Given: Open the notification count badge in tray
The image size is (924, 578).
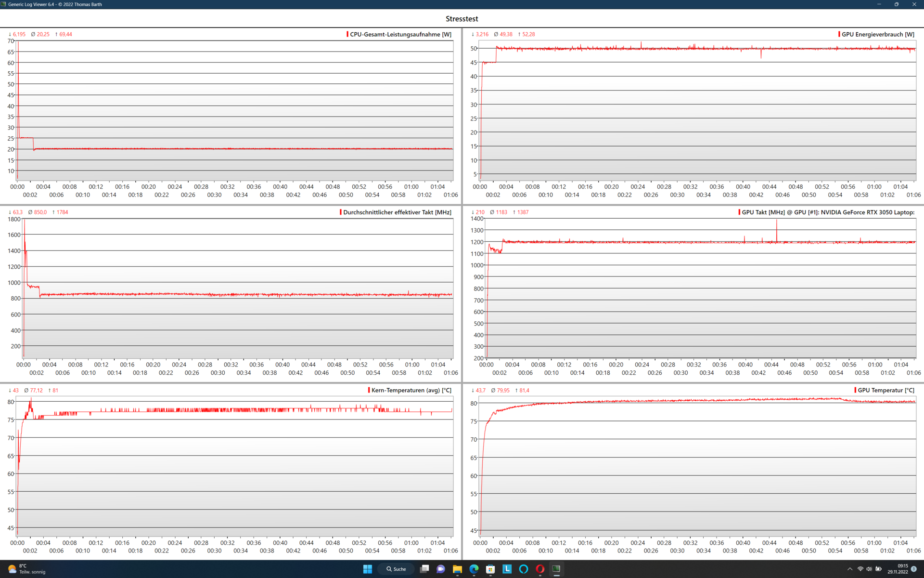Looking at the screenshot, I should [914, 569].
